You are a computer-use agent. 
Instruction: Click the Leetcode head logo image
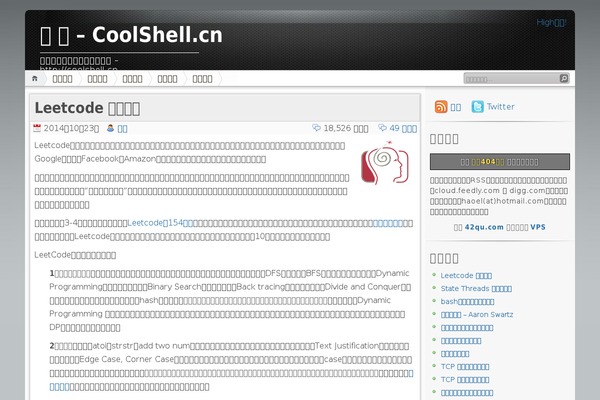385,162
